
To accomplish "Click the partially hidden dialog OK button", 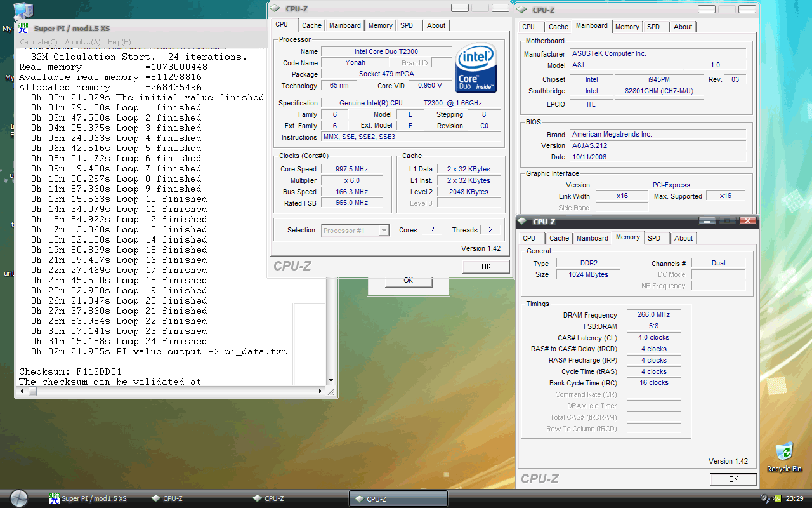I will click(x=409, y=281).
